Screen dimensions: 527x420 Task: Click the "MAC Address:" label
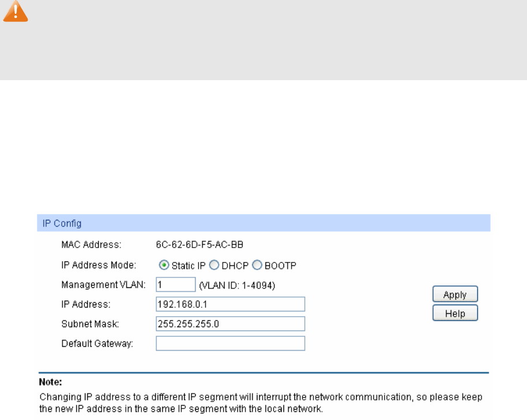pyautogui.click(x=91, y=245)
